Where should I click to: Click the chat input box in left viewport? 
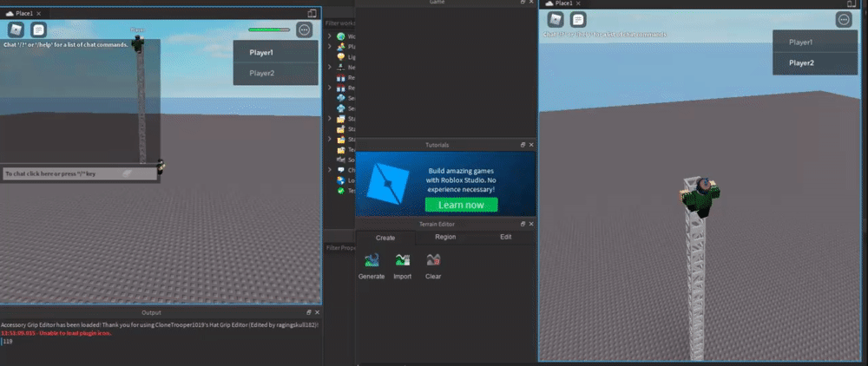[79, 173]
